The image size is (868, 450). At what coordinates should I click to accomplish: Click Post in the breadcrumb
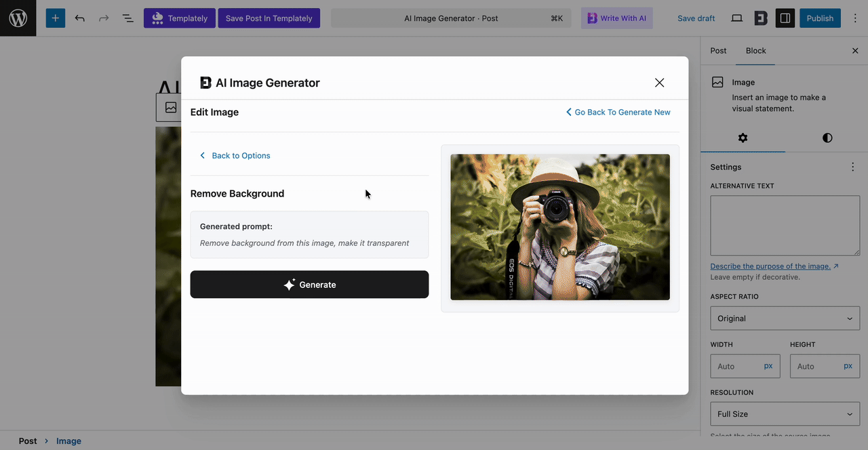tap(28, 441)
